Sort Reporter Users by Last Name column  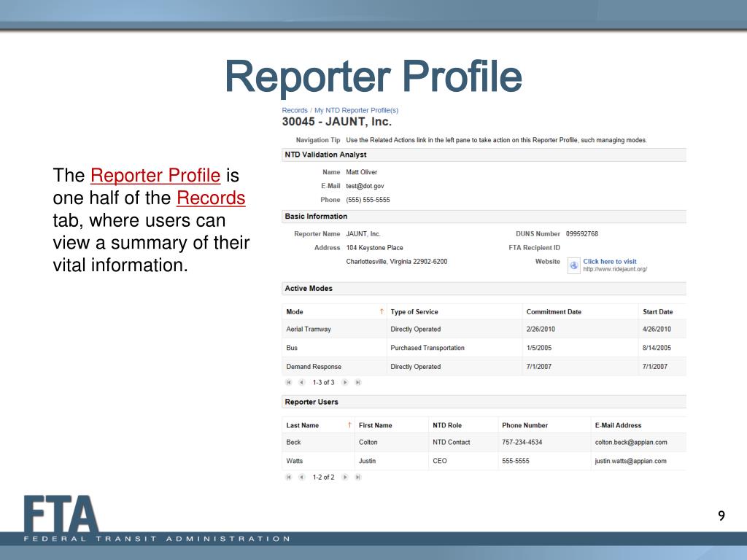[319, 425]
